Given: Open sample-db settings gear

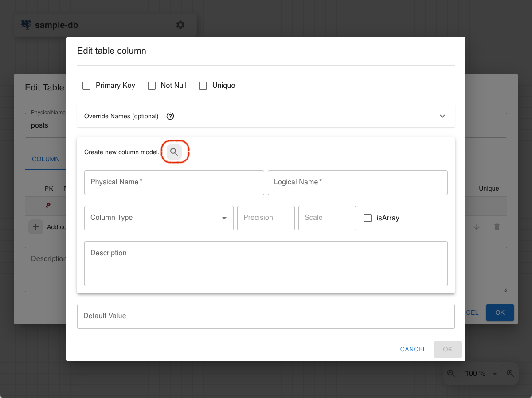Looking at the screenshot, I should coord(180,25).
